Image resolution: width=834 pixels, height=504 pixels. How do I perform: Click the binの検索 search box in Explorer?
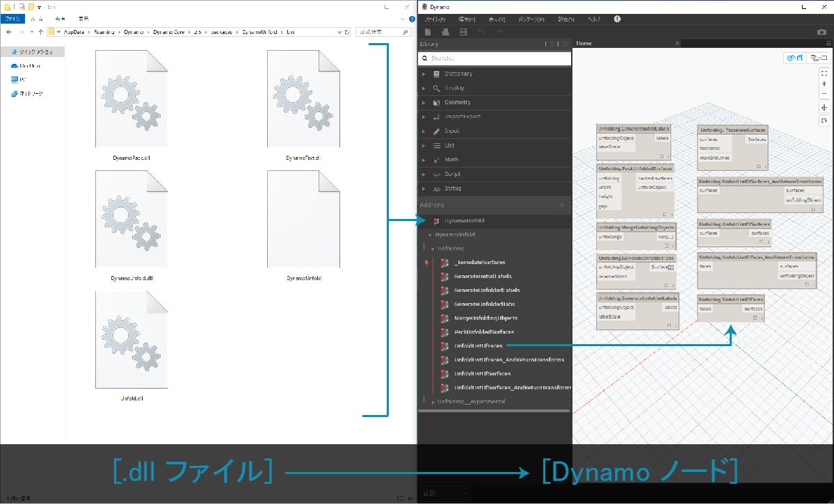pos(383,32)
